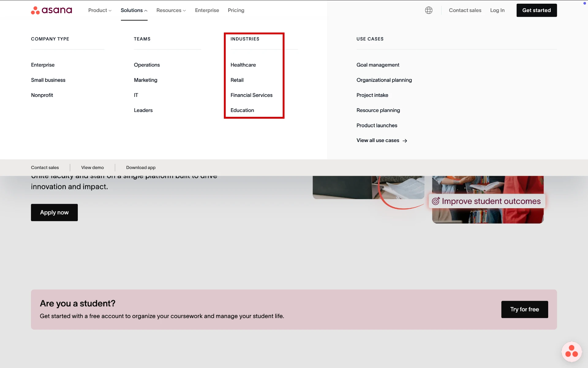Open Goal management use case
The image size is (588, 368).
tap(378, 65)
